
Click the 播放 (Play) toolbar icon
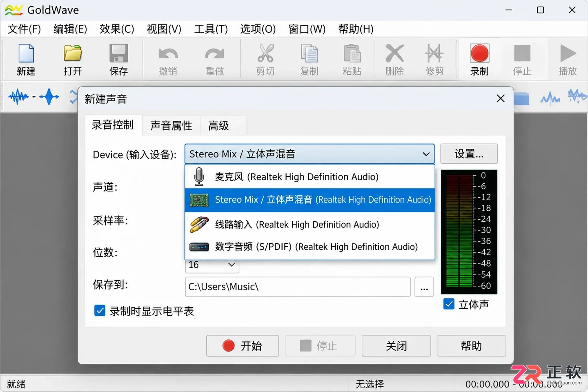[568, 53]
